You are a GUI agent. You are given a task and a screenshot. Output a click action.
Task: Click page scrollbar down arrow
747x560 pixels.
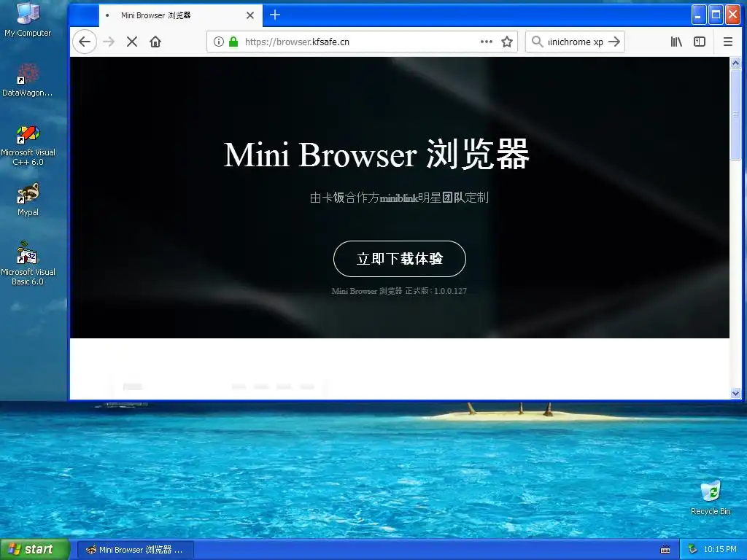(x=735, y=394)
